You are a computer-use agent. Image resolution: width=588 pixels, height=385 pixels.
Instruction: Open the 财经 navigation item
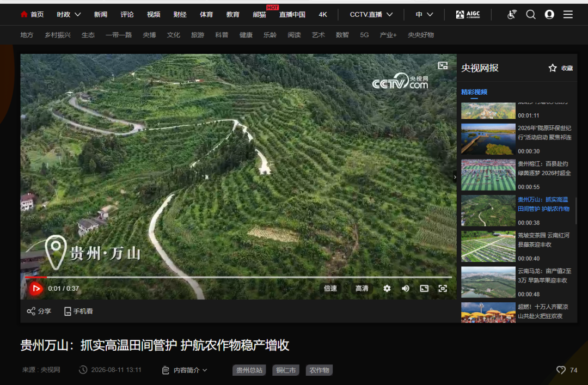[180, 15]
